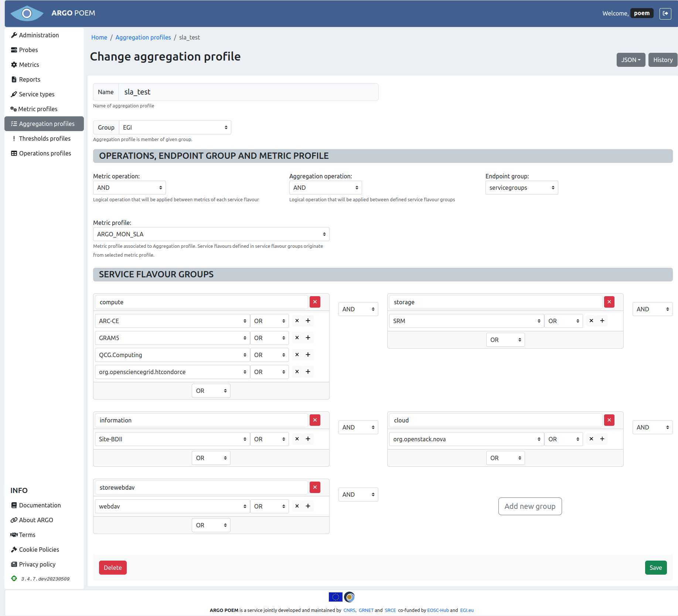Navigate to Aggregation profiles breadcrumb
The image size is (678, 616).
(x=143, y=37)
